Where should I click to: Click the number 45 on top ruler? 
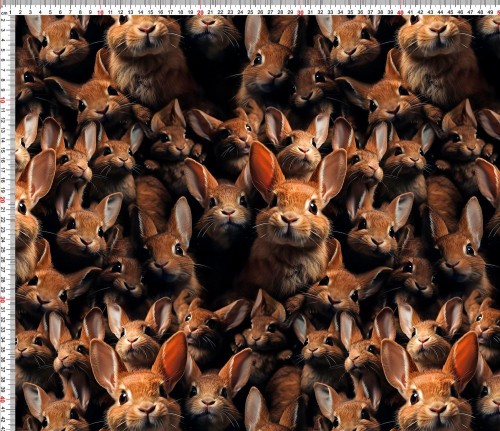pos(450,12)
